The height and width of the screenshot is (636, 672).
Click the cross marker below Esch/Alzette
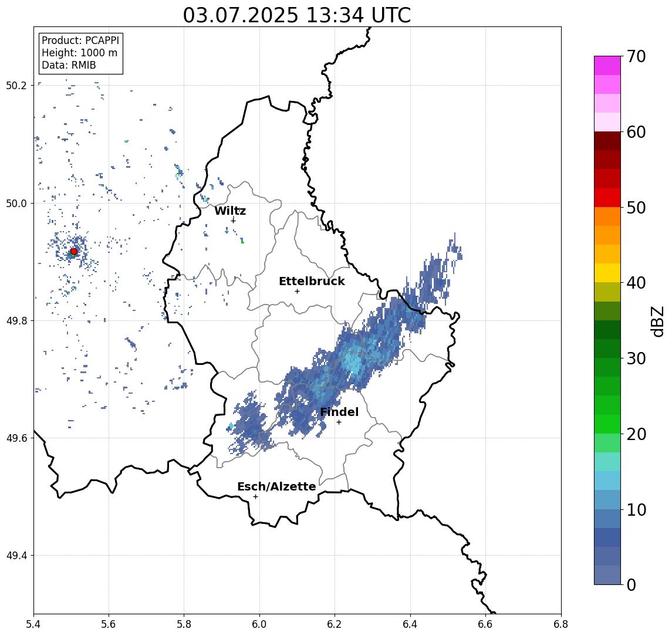click(x=255, y=497)
